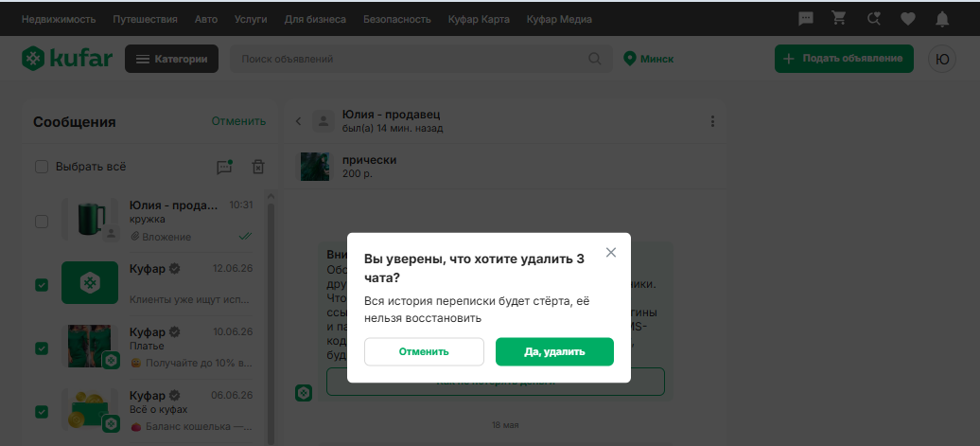Click the Платье chat thumbnail

[90, 346]
